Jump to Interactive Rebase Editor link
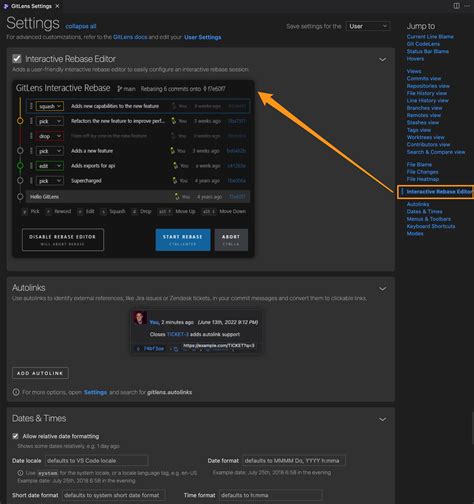 point(439,192)
